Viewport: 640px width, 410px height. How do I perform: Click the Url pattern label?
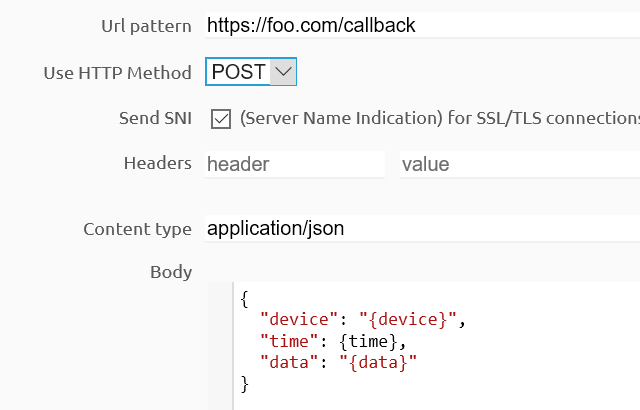click(146, 25)
